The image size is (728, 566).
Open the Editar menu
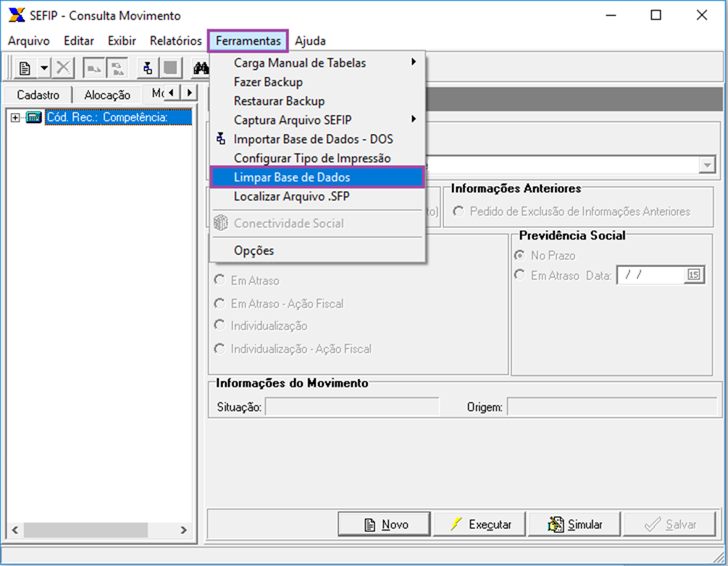[x=79, y=41]
